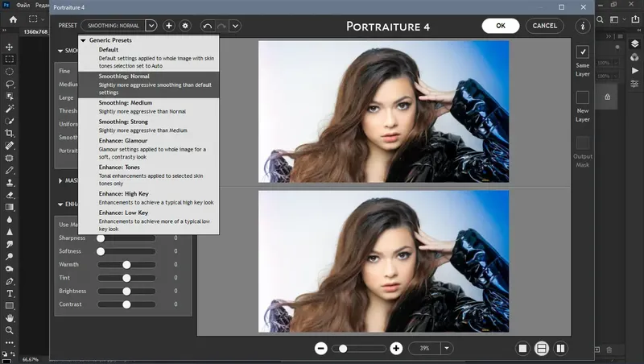644x364 pixels.
Task: Click the undo arrow icon
Action: (208, 26)
